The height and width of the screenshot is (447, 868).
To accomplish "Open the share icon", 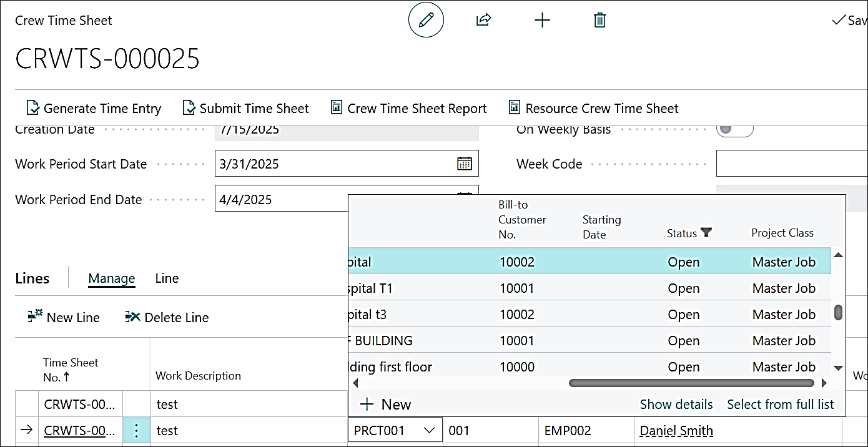I will [x=483, y=20].
